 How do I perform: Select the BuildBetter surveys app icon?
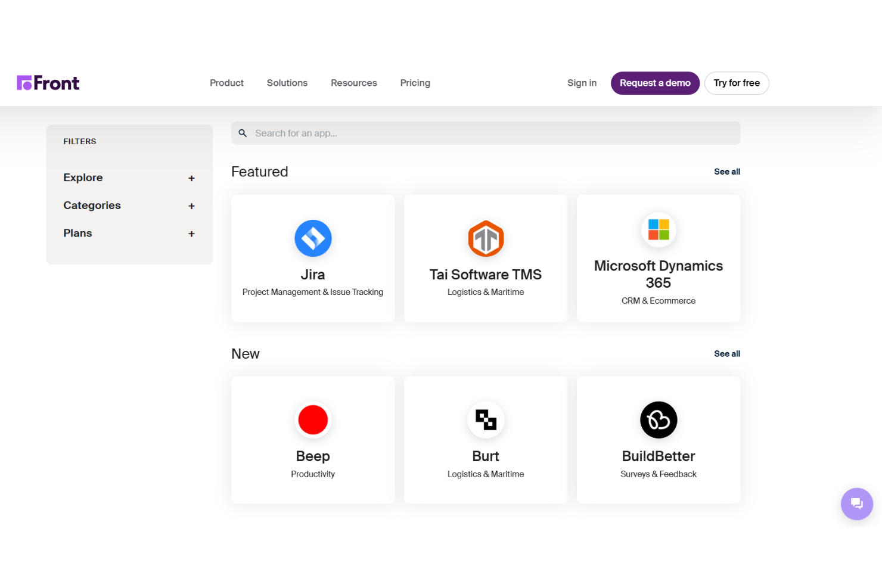pyautogui.click(x=658, y=419)
